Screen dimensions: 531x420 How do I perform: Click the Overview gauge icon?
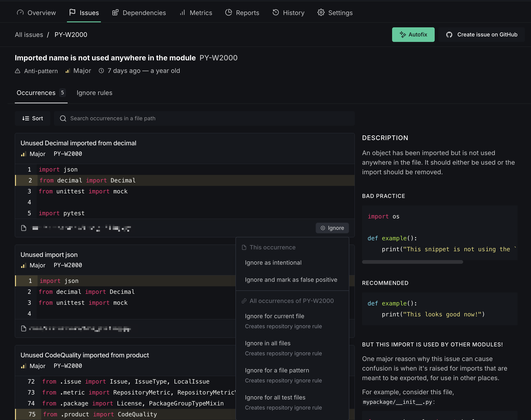[20, 13]
